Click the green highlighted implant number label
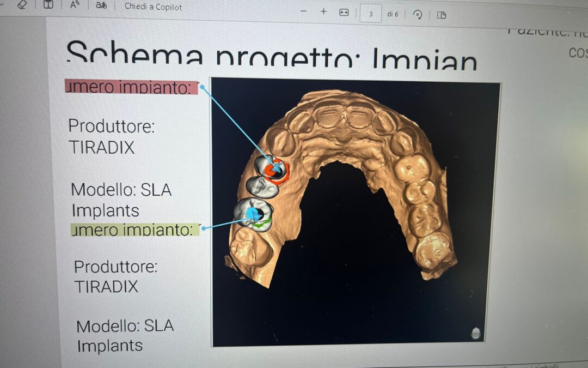Image resolution: width=588 pixels, height=368 pixels. tap(134, 230)
